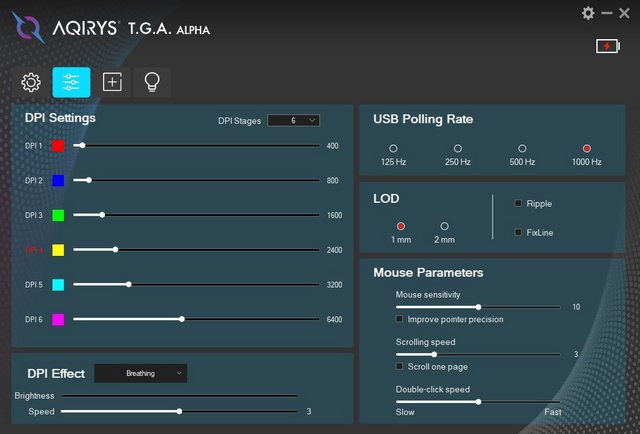Screen dimensions: 640x434
Task: Click the DPI 6 slider handle
Action: coord(182,319)
